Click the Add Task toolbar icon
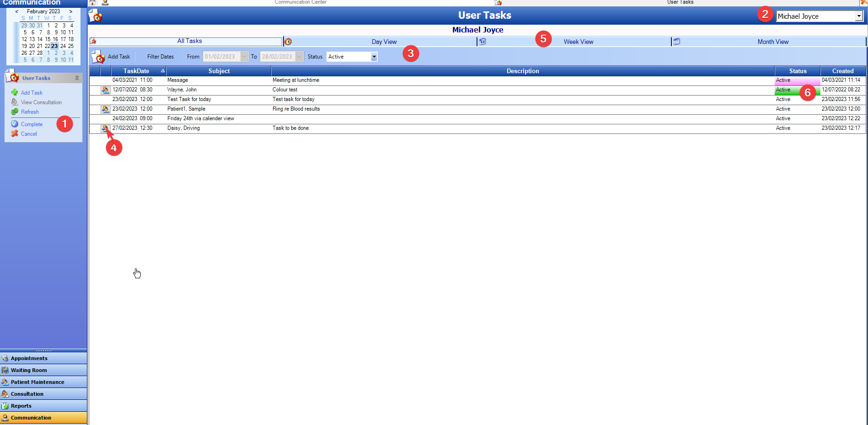This screenshot has height=425, width=868. 98,57
